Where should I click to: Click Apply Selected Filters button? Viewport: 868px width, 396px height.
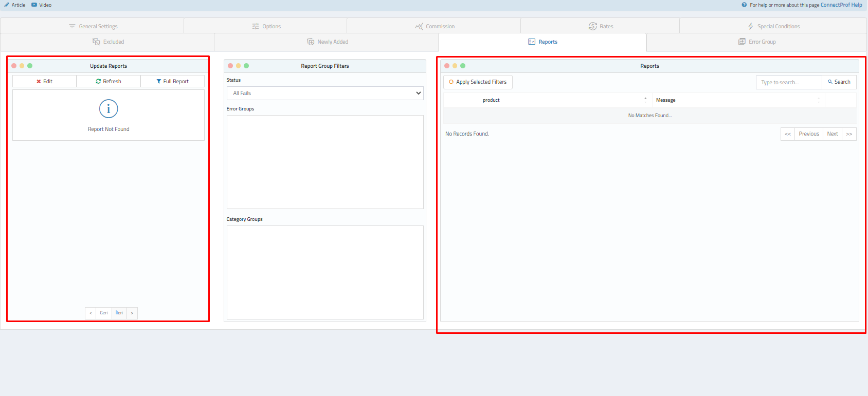(478, 82)
